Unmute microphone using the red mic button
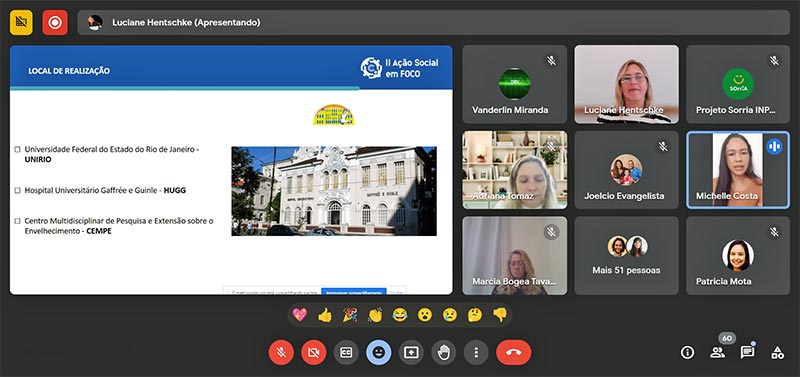This screenshot has width=800, height=377. [x=281, y=353]
